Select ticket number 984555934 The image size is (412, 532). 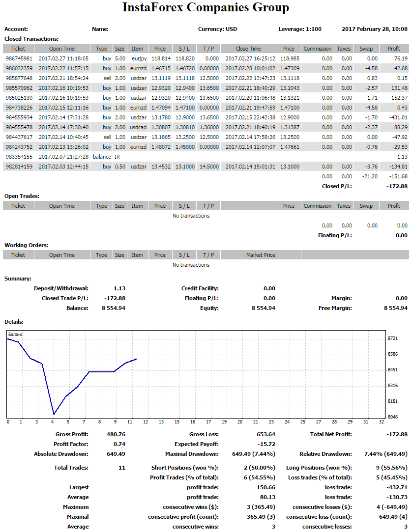pos(19,117)
